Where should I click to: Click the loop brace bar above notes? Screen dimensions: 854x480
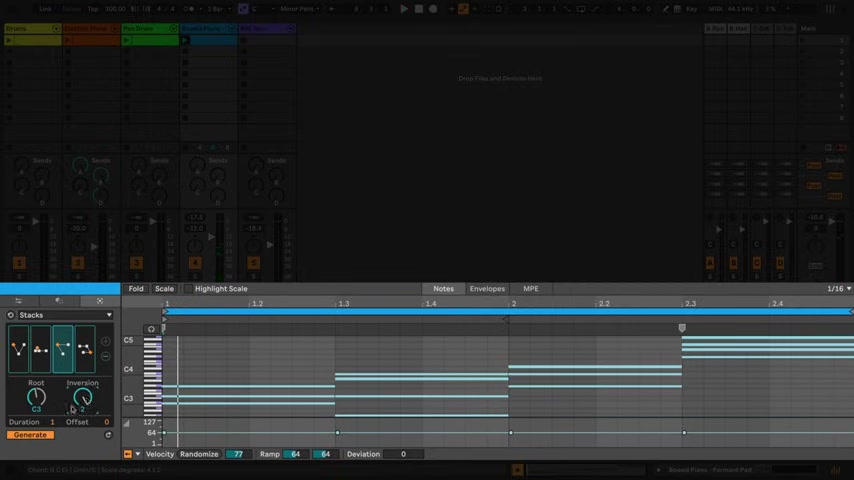[508, 311]
